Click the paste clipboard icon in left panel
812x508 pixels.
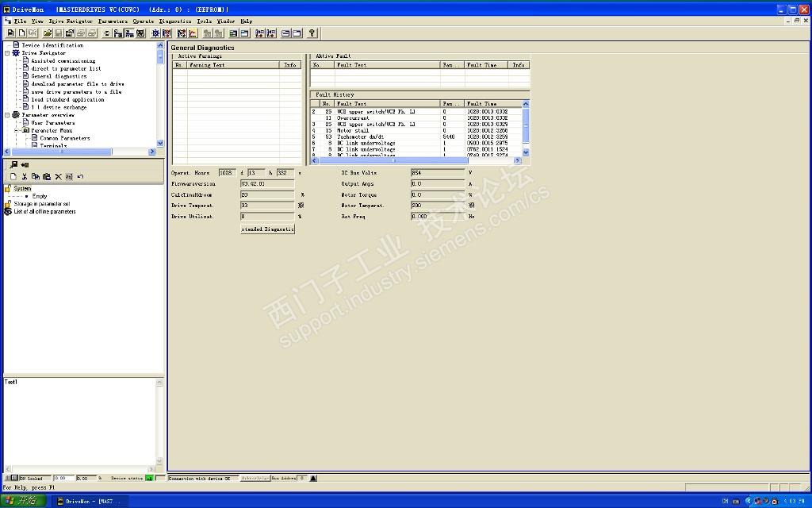pyautogui.click(x=47, y=177)
